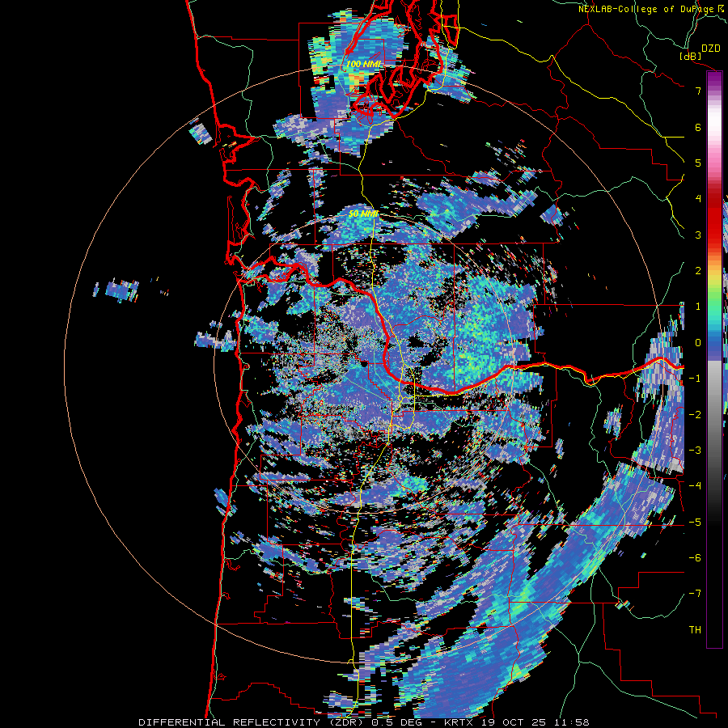Click the 3 value on the color scale
This screenshot has width=728, height=728.
pos(698,235)
